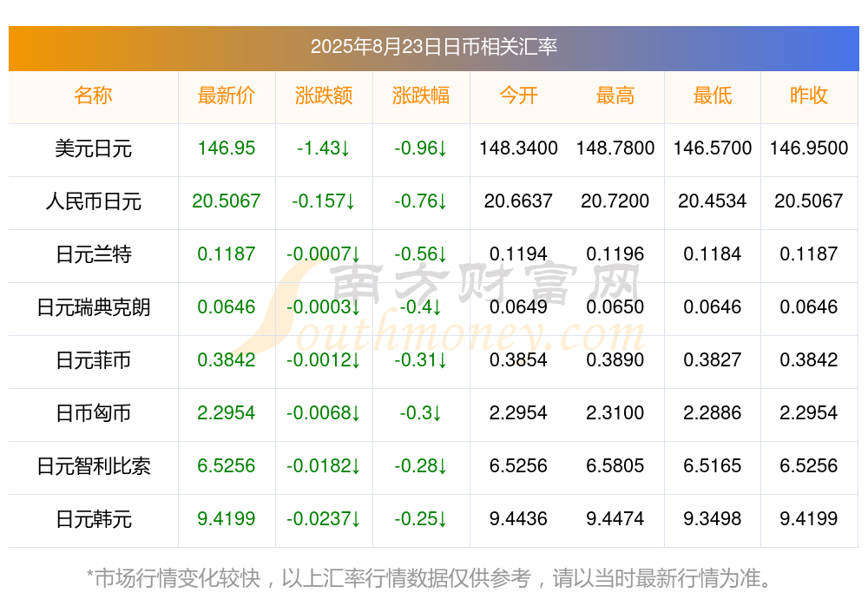This screenshot has height=606, width=868.
Task: Click change percent -0.3↓
Action: 421,412
